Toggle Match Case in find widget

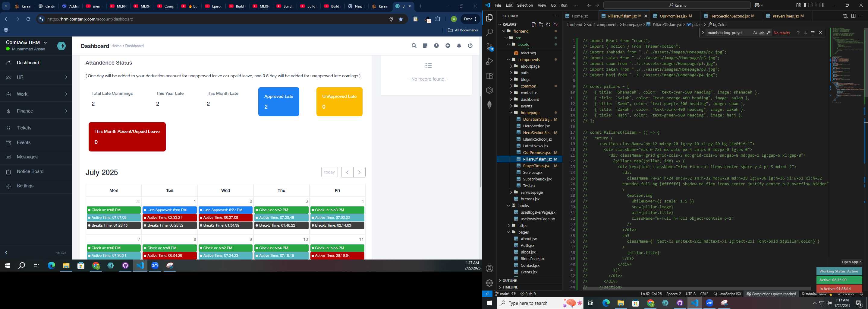pyautogui.click(x=755, y=33)
